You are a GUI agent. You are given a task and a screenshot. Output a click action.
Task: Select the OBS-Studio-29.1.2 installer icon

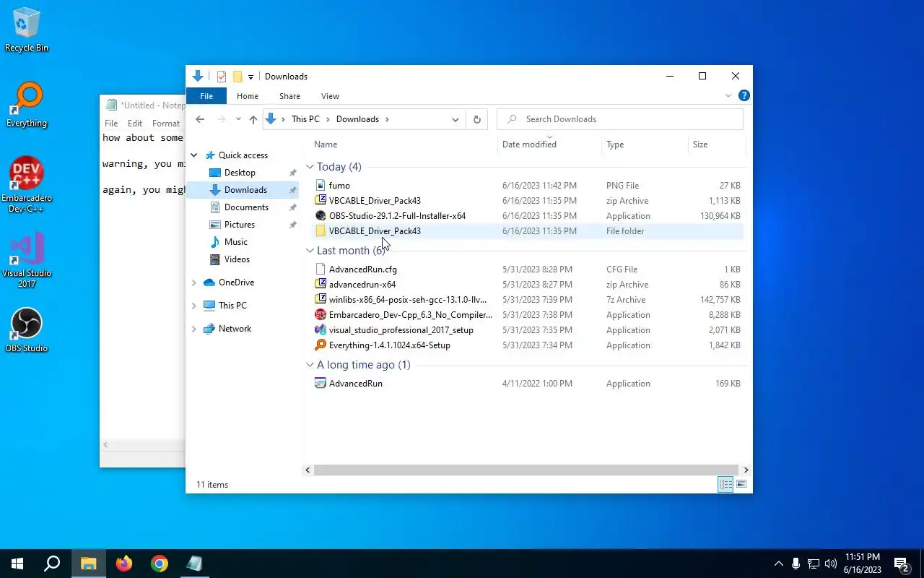click(321, 216)
